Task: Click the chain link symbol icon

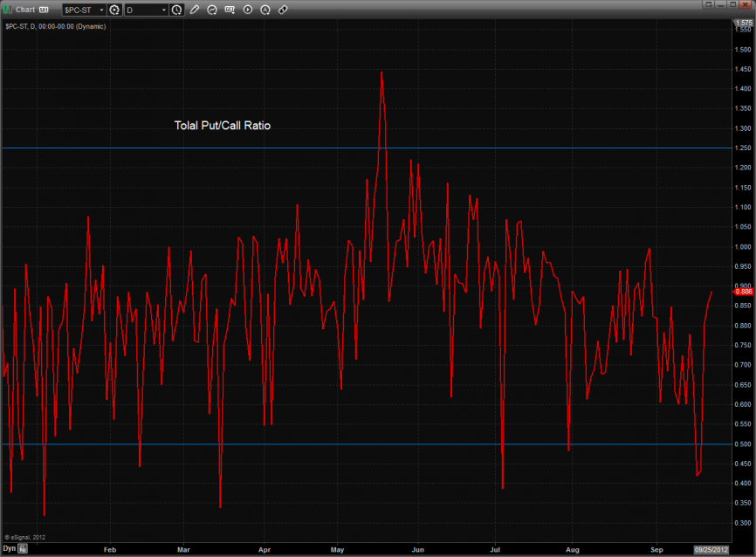Action: (283, 10)
